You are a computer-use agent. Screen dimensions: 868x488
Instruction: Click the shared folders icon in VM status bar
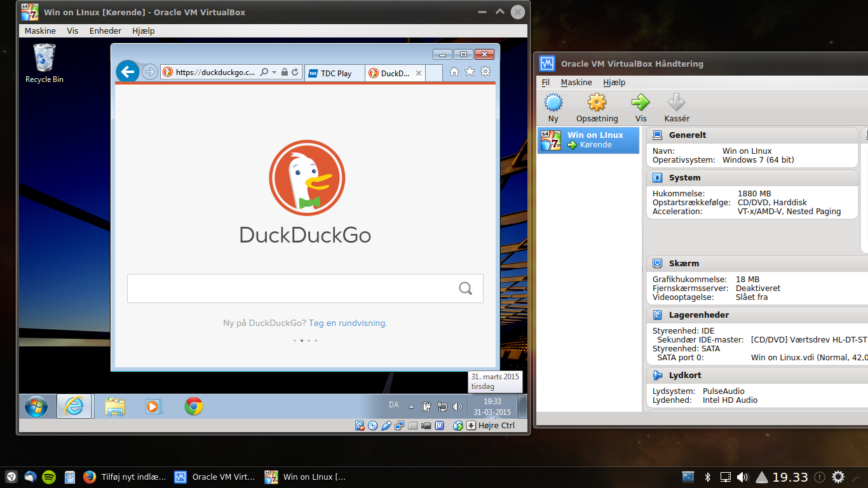[413, 426]
